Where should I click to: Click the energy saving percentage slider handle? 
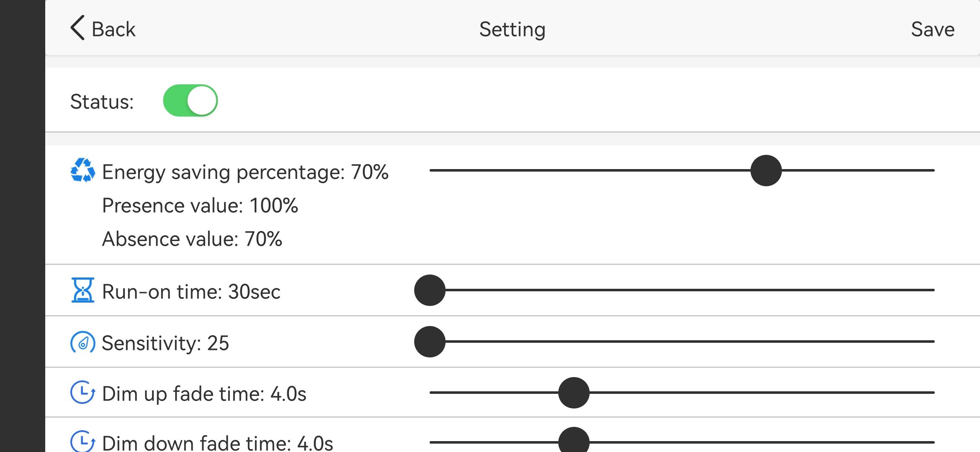[x=766, y=170]
